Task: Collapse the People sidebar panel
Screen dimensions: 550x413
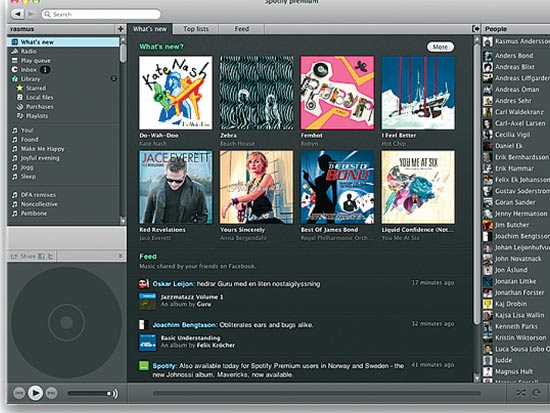Action: (x=476, y=29)
